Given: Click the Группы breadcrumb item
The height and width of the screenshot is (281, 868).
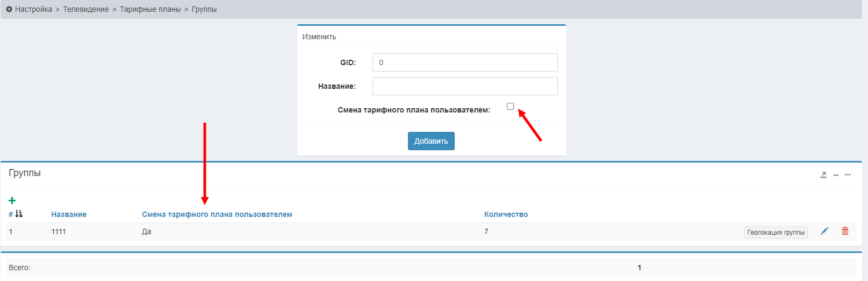Looking at the screenshot, I should pos(204,9).
